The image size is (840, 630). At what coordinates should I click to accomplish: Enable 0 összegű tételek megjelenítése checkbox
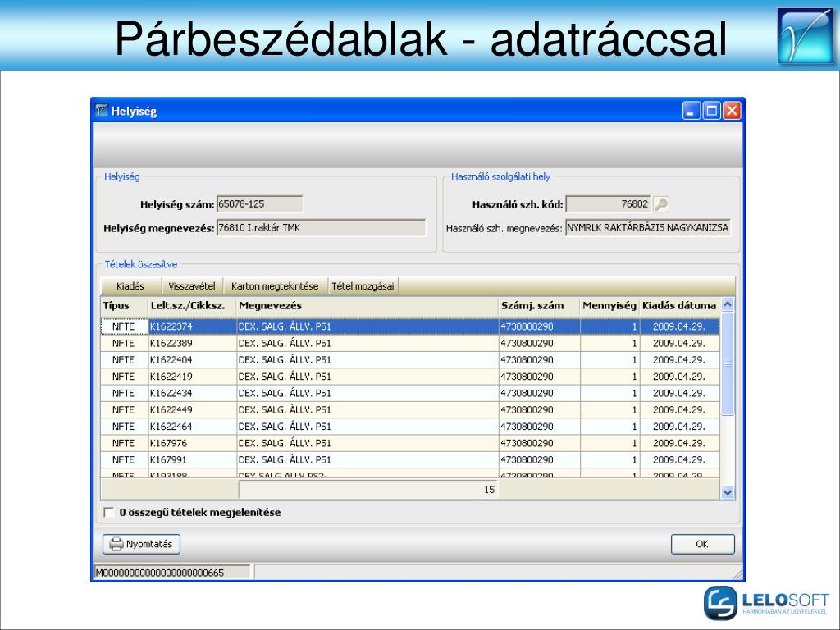(109, 513)
